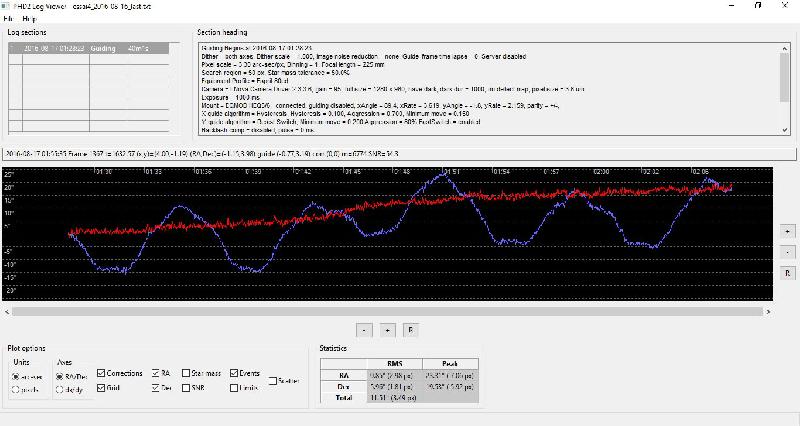Click the Total row label in Statistics table
The height and width of the screenshot is (426, 800).
click(x=343, y=397)
